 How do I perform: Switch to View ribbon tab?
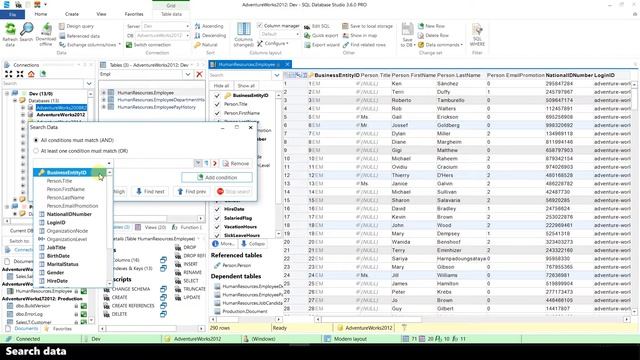[101, 14]
